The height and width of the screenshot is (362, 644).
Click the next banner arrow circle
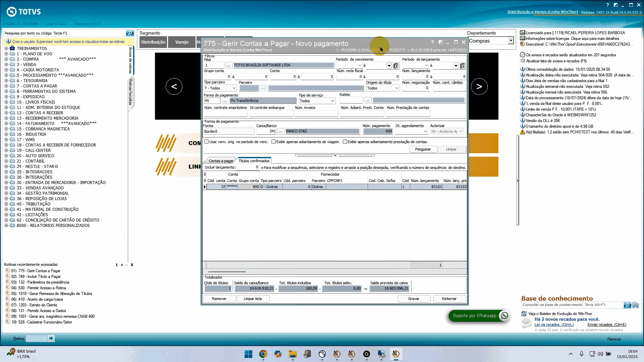point(479,86)
